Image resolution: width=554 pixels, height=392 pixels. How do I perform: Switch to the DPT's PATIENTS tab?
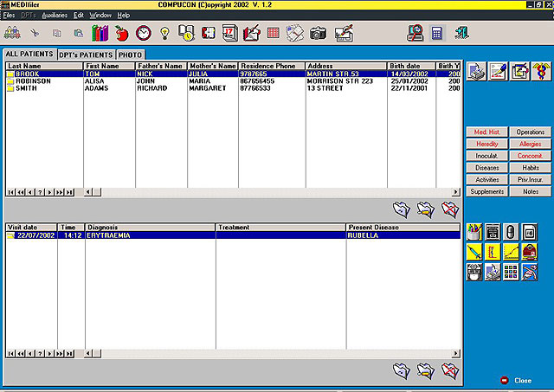[86, 55]
